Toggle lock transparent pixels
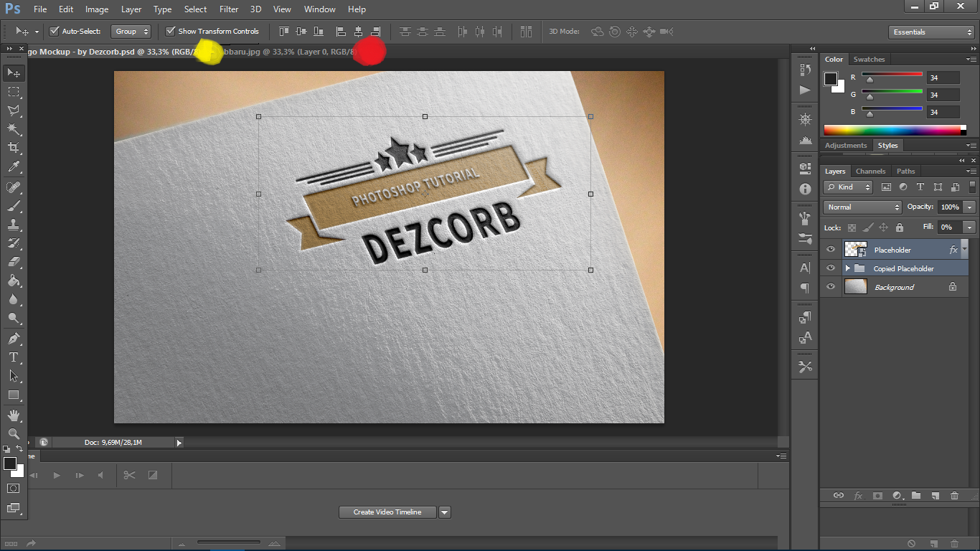The height and width of the screenshot is (551, 980). (852, 227)
